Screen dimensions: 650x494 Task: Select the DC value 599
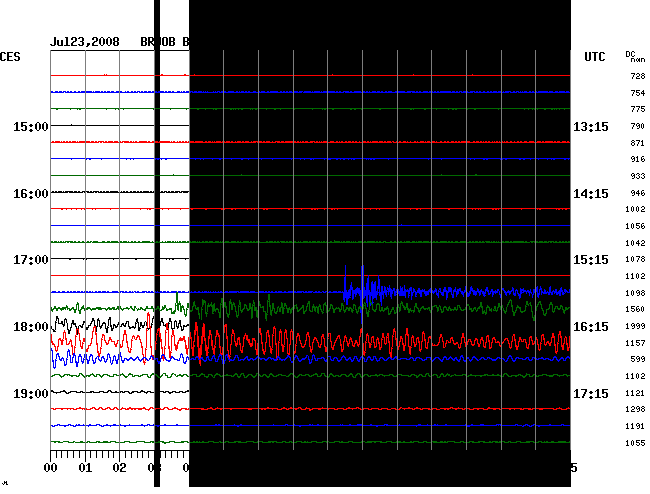(638, 359)
